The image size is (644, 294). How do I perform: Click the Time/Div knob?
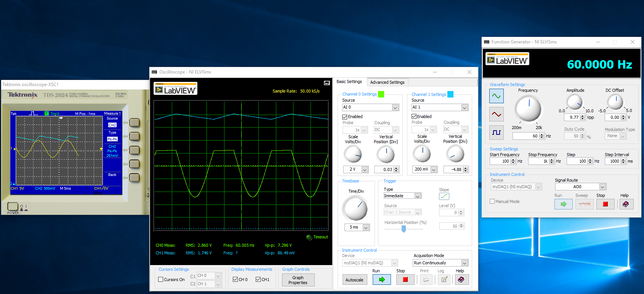[x=355, y=208]
